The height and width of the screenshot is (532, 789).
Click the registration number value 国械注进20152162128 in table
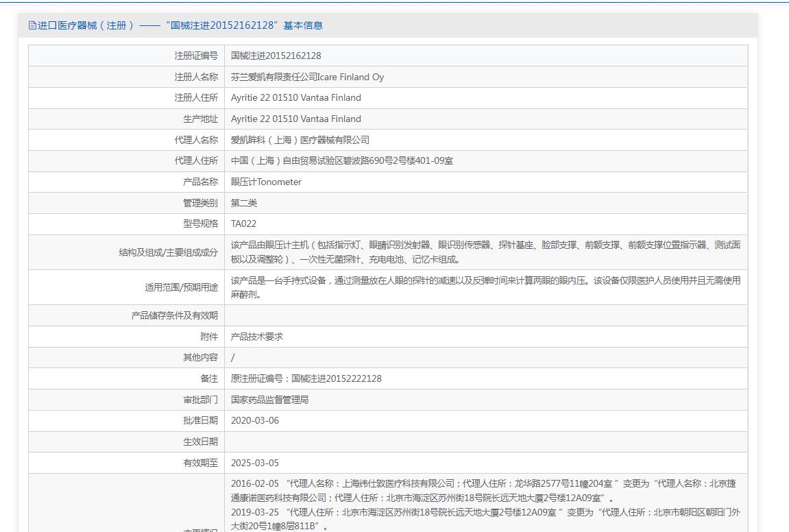[x=276, y=56]
